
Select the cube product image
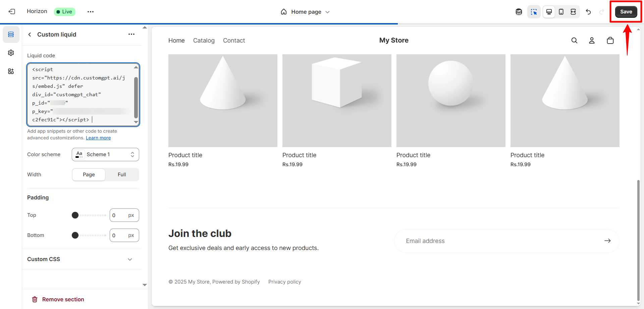pos(337,101)
